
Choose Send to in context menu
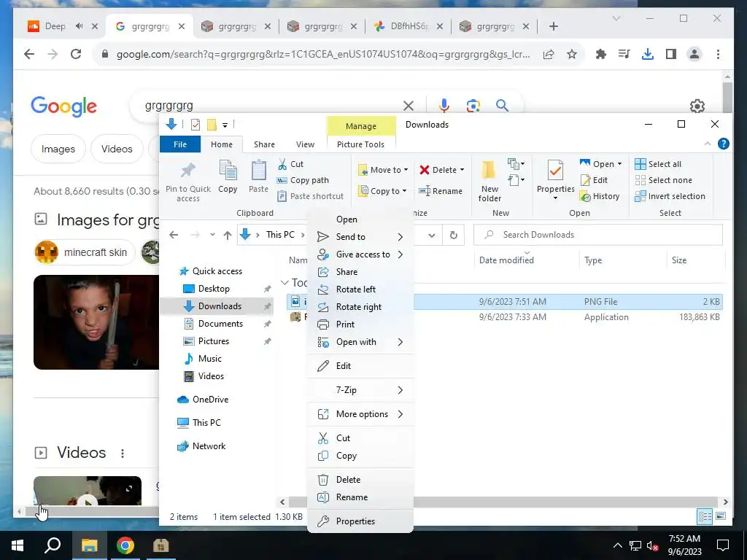pos(360,237)
